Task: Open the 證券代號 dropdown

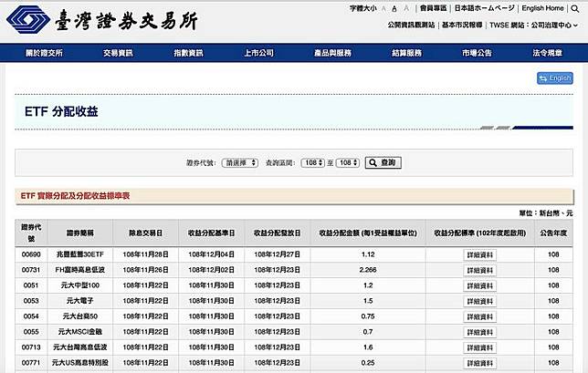Action: click(x=240, y=163)
